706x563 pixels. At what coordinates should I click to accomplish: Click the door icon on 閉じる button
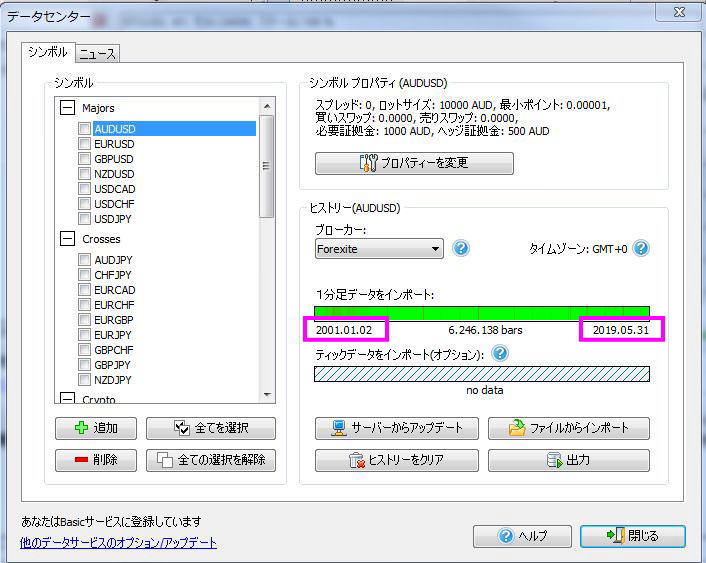tap(615, 535)
